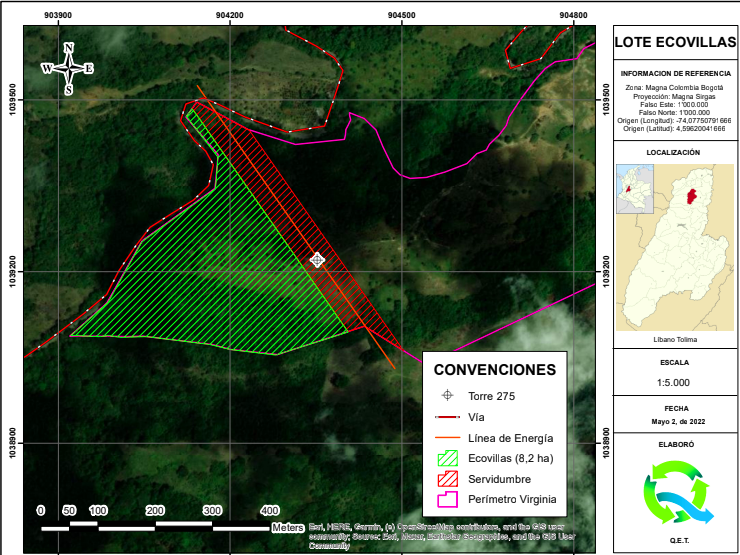Click the right northing label 1038900

[x=605, y=443]
